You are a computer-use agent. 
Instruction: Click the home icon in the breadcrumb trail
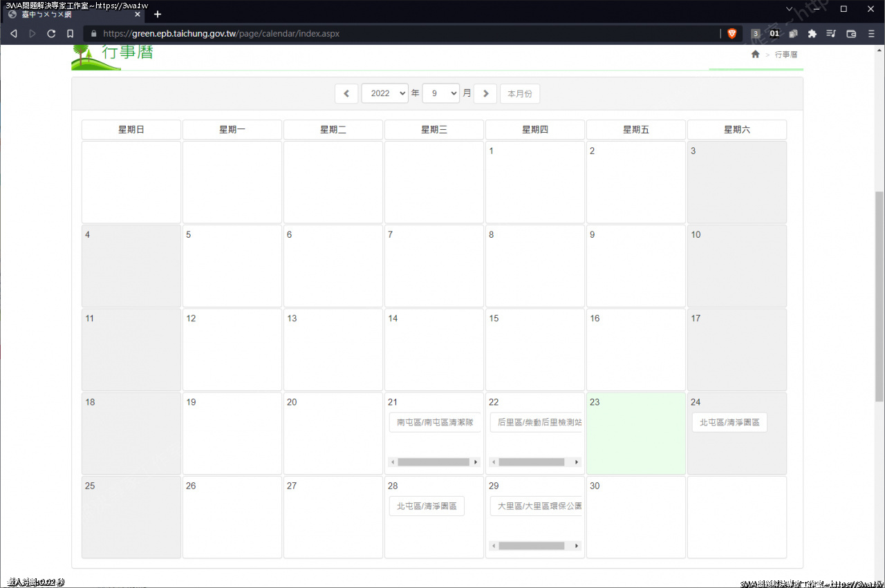(x=755, y=54)
